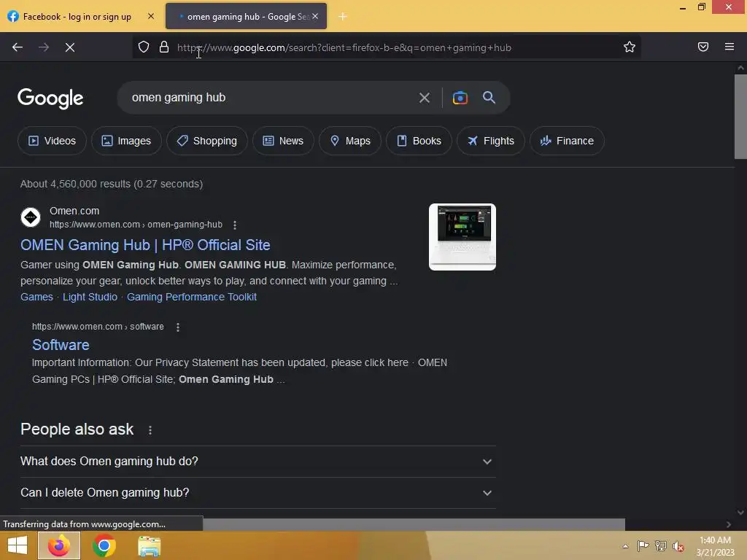
Task: Open File Explorer from the taskbar
Action: click(x=149, y=545)
